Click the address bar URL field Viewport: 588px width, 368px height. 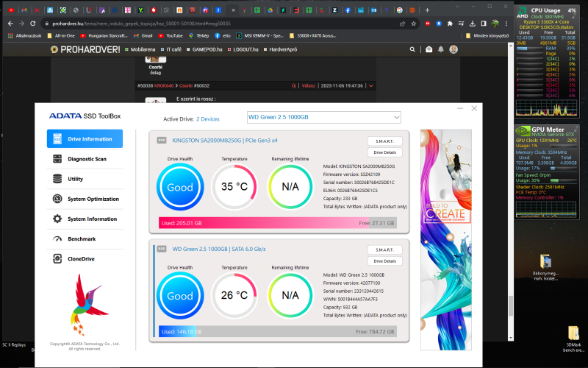(x=221, y=24)
